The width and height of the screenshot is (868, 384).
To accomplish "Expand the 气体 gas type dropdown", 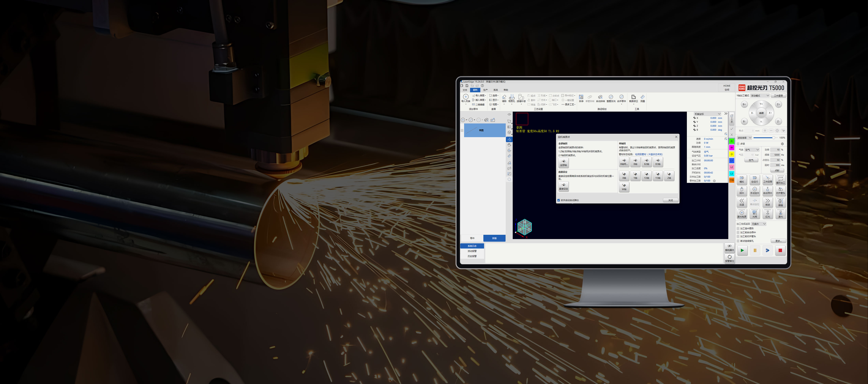I will click(x=752, y=150).
